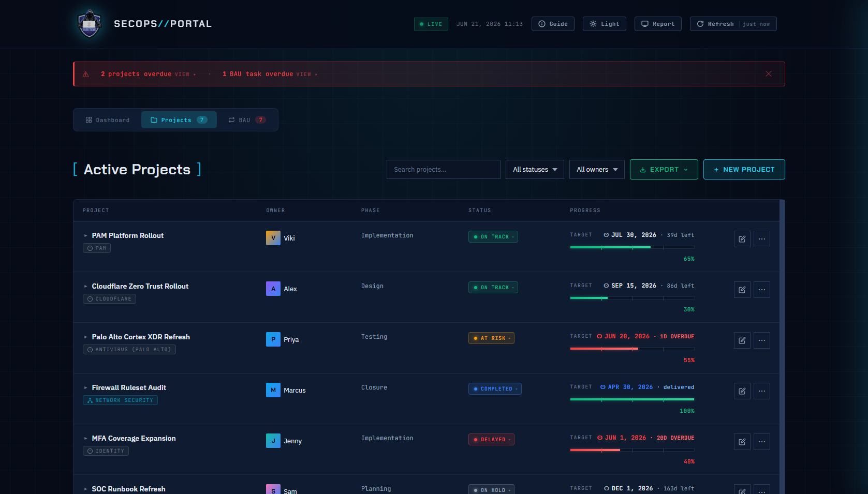This screenshot has height=494, width=868.
Task: Click the Palo Alto Cortex 55% progress bar
Action: pyautogui.click(x=632, y=349)
